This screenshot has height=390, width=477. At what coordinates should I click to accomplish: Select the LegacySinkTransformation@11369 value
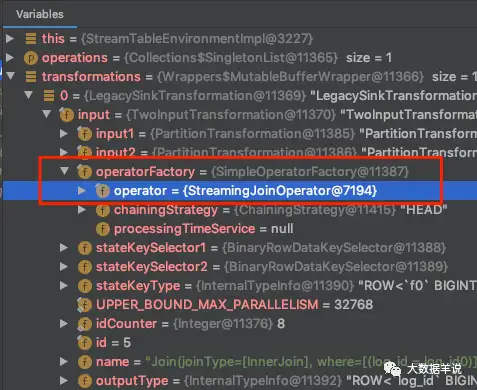(x=195, y=96)
